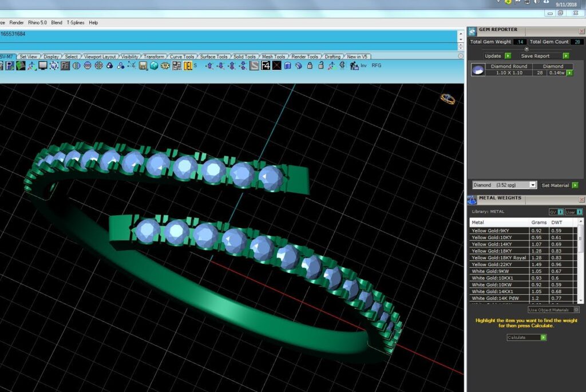
Task: Collapse Gem Reporter with the up-arrow expander
Action: pyautogui.click(x=526, y=49)
